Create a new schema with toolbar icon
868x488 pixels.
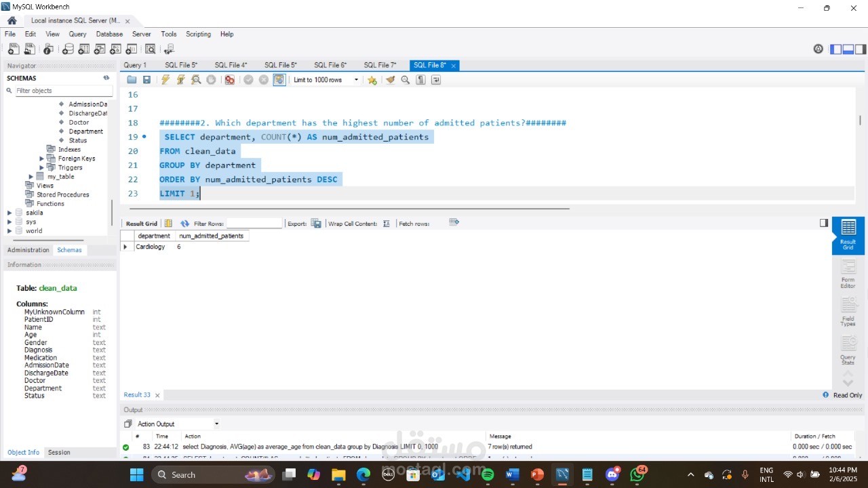coord(68,49)
